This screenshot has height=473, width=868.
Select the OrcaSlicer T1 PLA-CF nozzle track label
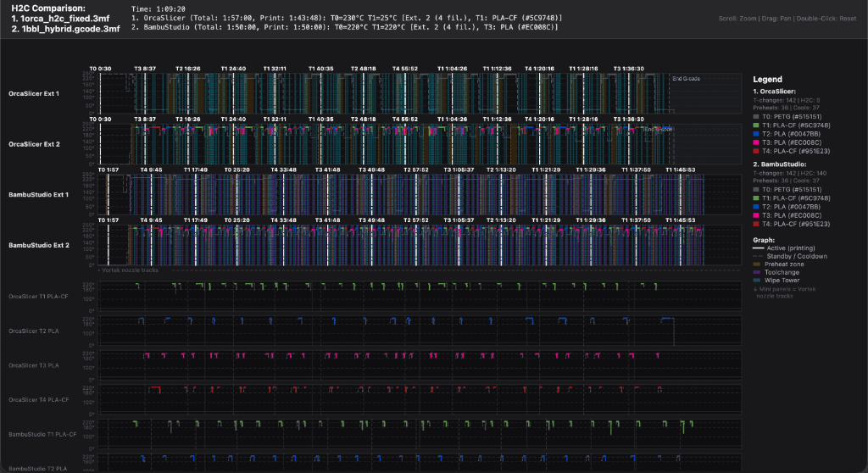coord(38,297)
